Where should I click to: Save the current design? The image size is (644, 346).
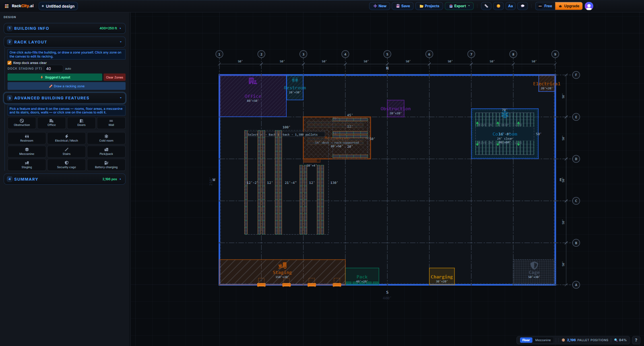pyautogui.click(x=403, y=6)
